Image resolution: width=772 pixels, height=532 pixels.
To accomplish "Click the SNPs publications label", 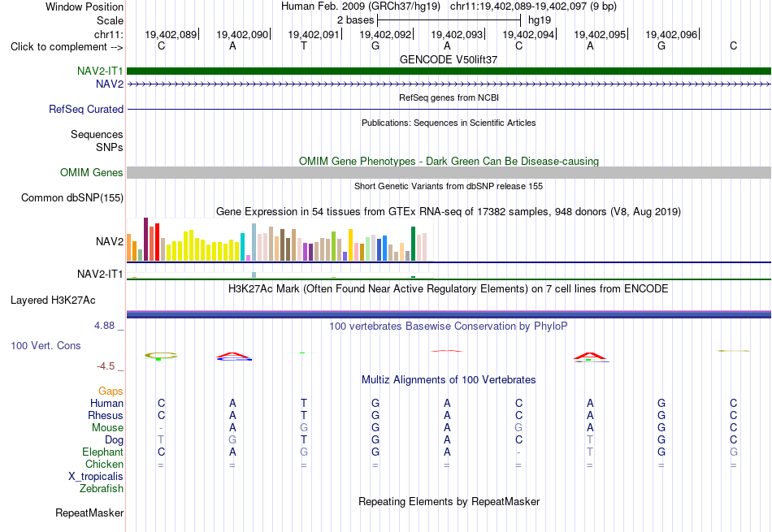I will (110, 147).
